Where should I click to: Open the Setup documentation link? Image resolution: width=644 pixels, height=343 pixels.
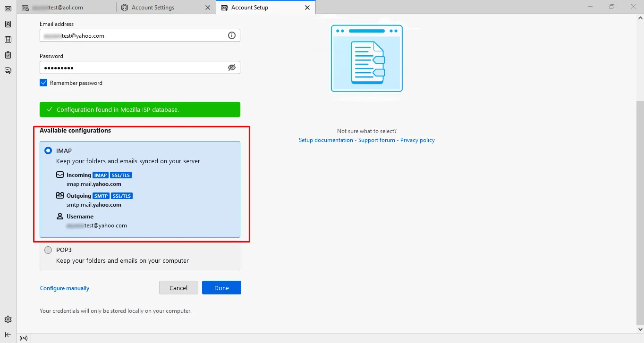tap(326, 140)
